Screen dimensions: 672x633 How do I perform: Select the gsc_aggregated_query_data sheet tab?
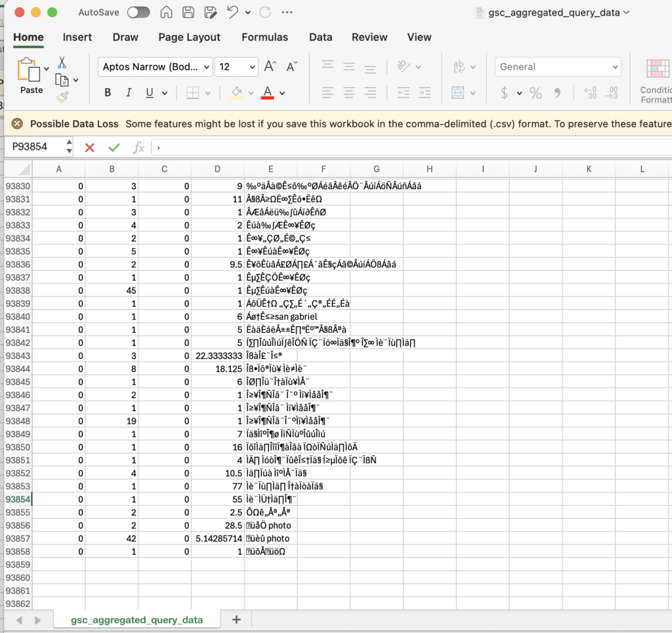(136, 619)
